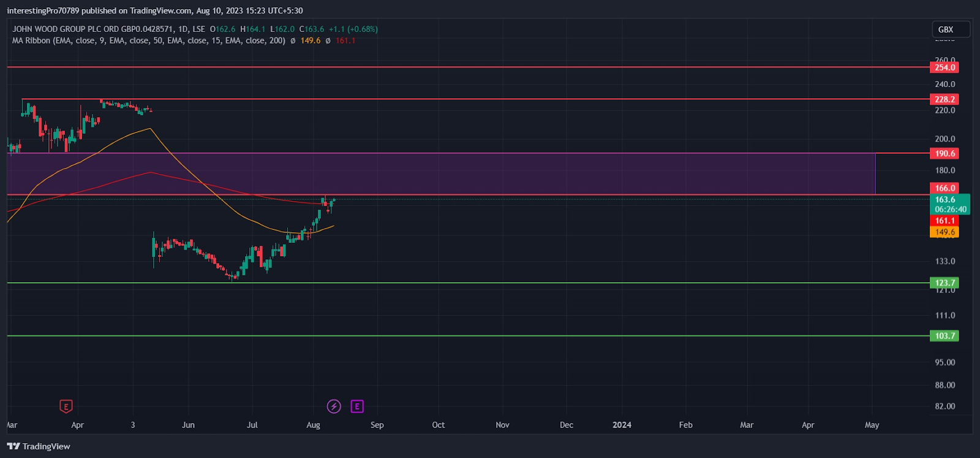The height and width of the screenshot is (458, 980).
Task: Click the purple lightning event marker
Action: coord(334,406)
